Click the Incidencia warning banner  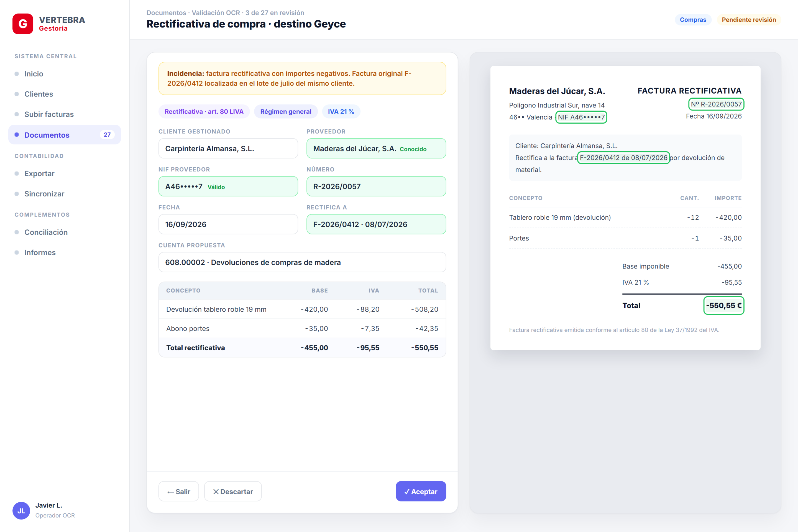302,78
